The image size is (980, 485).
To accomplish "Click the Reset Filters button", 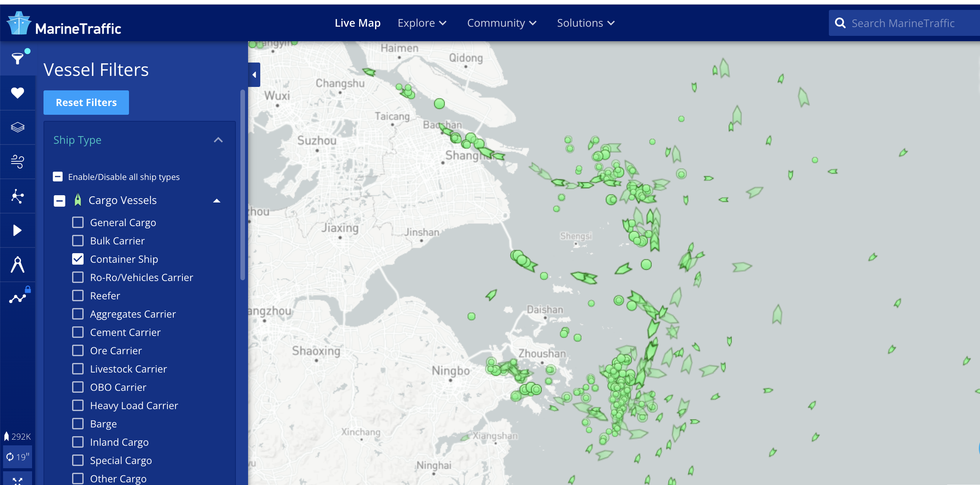I will click(x=85, y=102).
